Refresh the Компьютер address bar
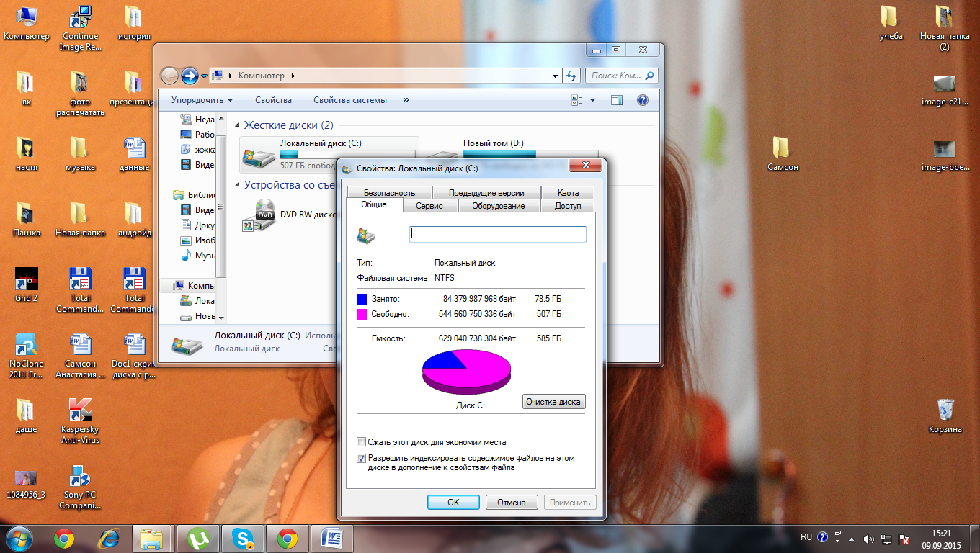 tap(571, 76)
